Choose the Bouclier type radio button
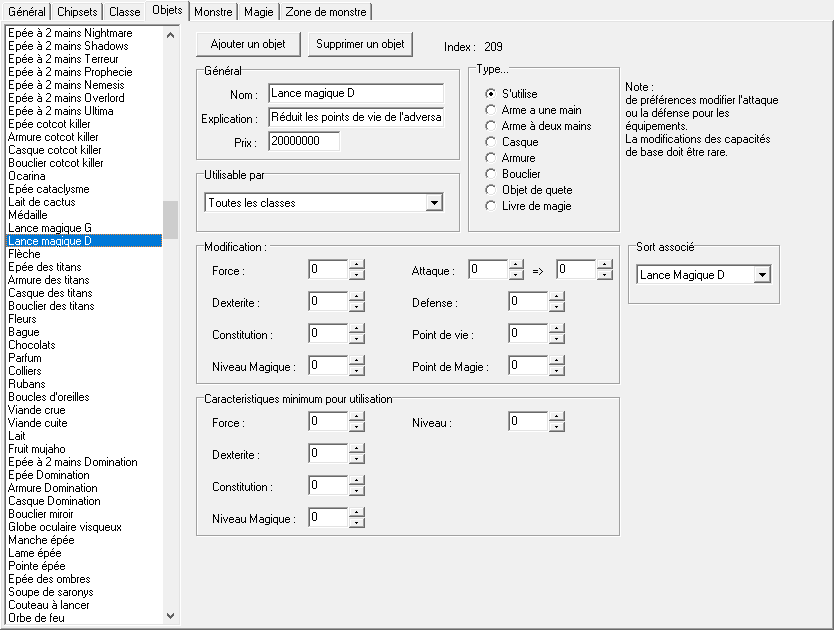This screenshot has height=630, width=834. pyautogui.click(x=491, y=174)
